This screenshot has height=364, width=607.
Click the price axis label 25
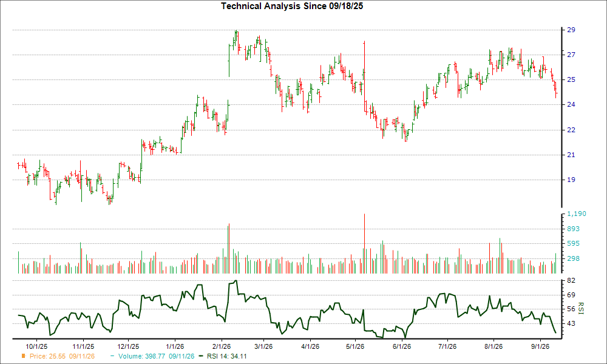tap(571, 79)
